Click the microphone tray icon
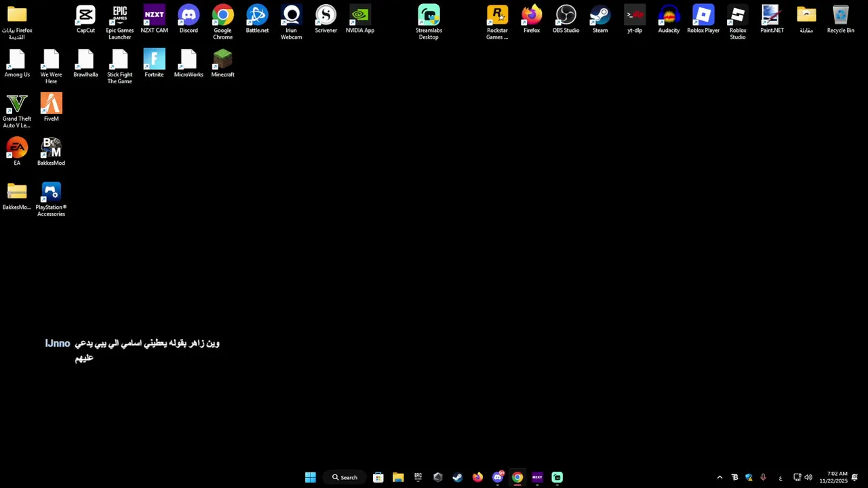Screen dimensions: 868x488 tap(763, 477)
